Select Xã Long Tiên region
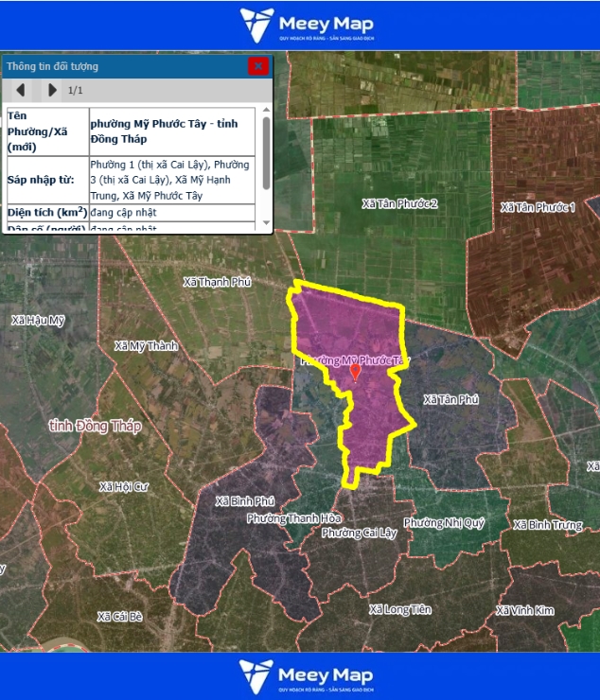The height and width of the screenshot is (700, 600). pos(401,609)
